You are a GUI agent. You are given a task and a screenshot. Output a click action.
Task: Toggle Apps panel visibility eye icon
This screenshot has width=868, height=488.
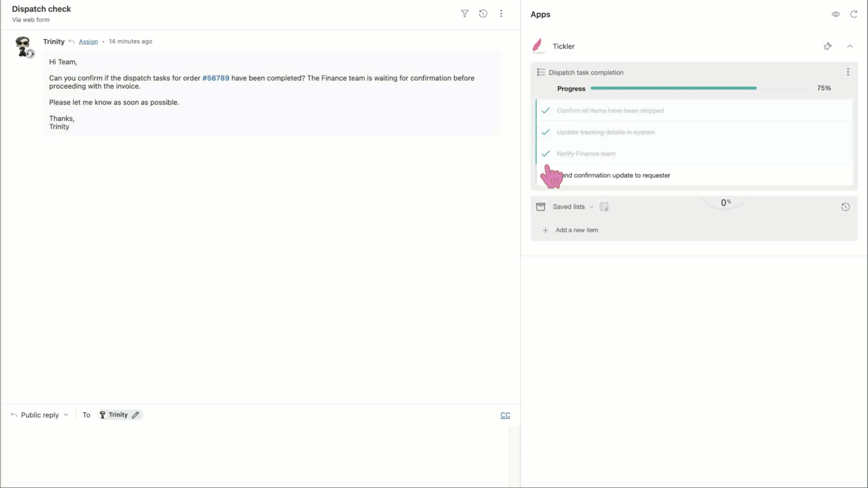[836, 14]
